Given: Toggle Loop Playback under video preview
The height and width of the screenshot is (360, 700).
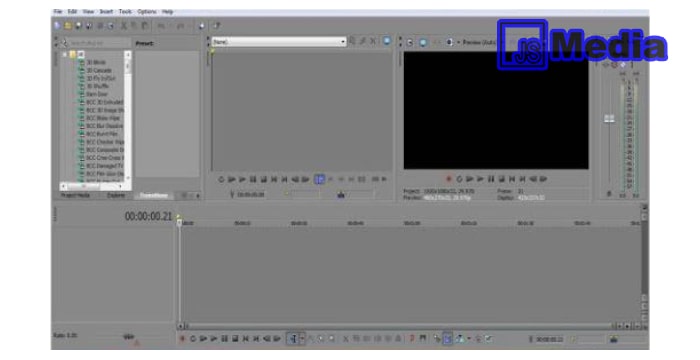Looking at the screenshot, I should 459,179.
